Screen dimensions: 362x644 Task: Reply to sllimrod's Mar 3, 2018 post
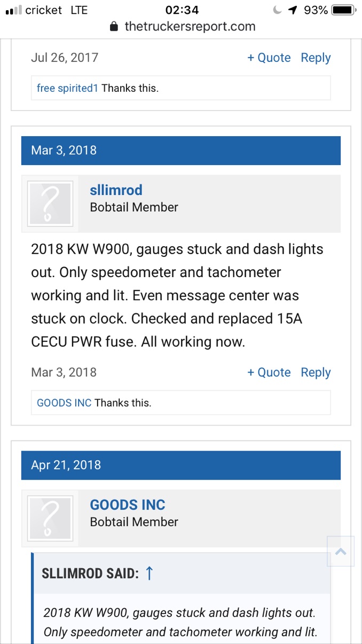point(316,372)
